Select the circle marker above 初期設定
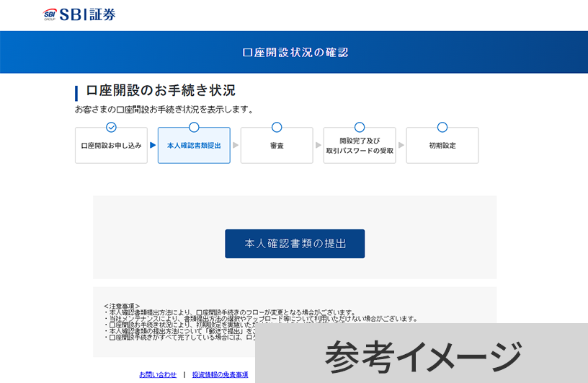Screen dimensions: 588x383 click(x=442, y=128)
